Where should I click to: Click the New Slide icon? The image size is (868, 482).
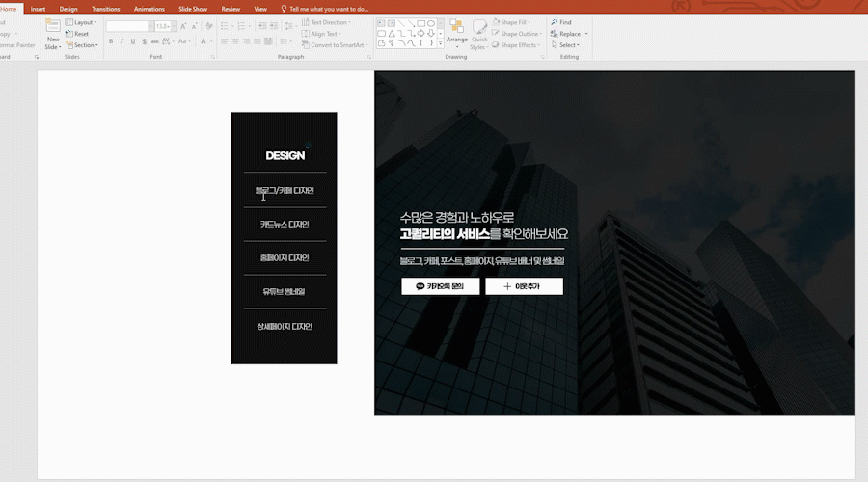tap(52, 28)
